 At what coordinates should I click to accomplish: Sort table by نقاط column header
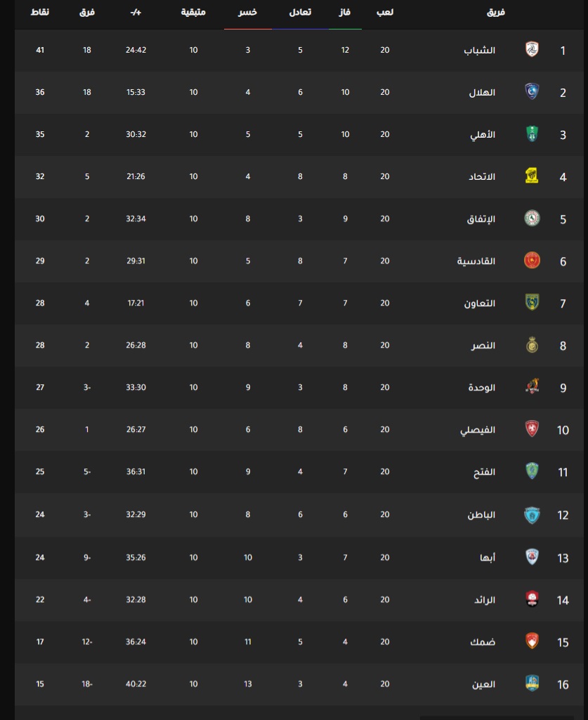(x=40, y=13)
